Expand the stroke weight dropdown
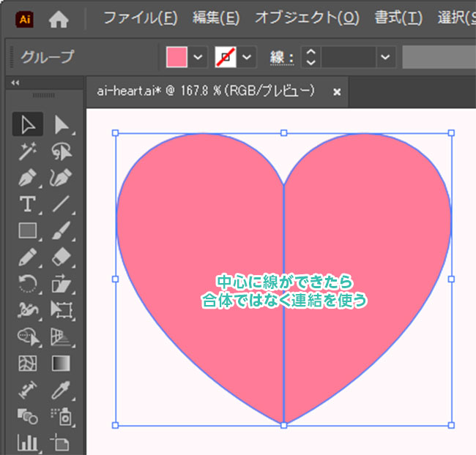 tap(387, 56)
